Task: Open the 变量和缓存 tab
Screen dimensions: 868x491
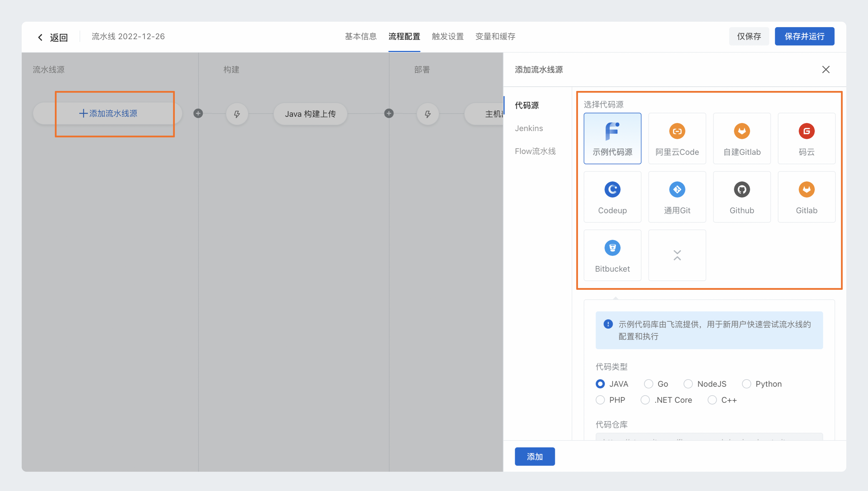Action: [495, 36]
